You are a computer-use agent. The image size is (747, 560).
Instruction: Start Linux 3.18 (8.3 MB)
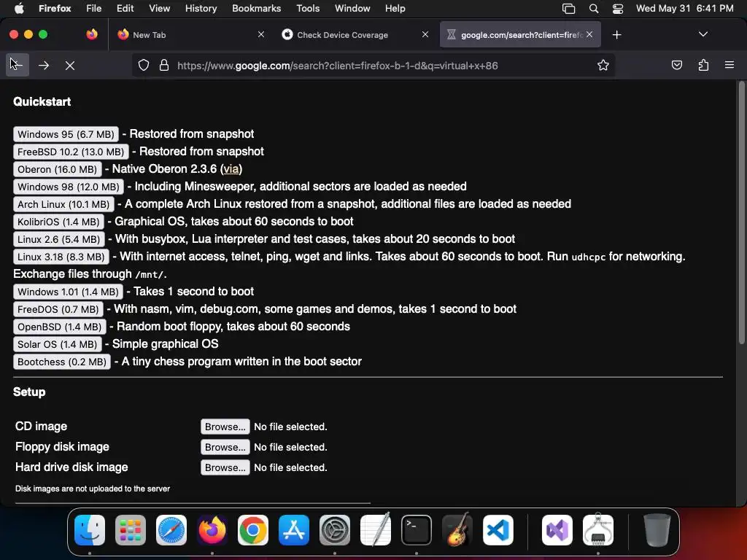point(61,257)
